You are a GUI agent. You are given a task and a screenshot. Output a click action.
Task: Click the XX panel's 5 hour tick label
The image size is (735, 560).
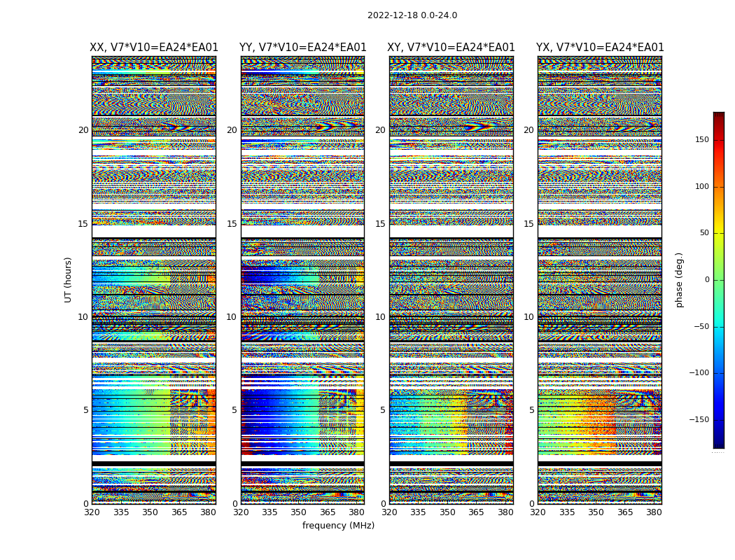pos(86,410)
